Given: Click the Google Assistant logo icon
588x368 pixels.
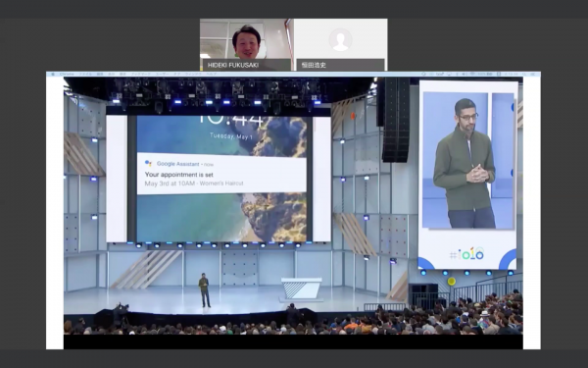Looking at the screenshot, I should pyautogui.click(x=148, y=163).
